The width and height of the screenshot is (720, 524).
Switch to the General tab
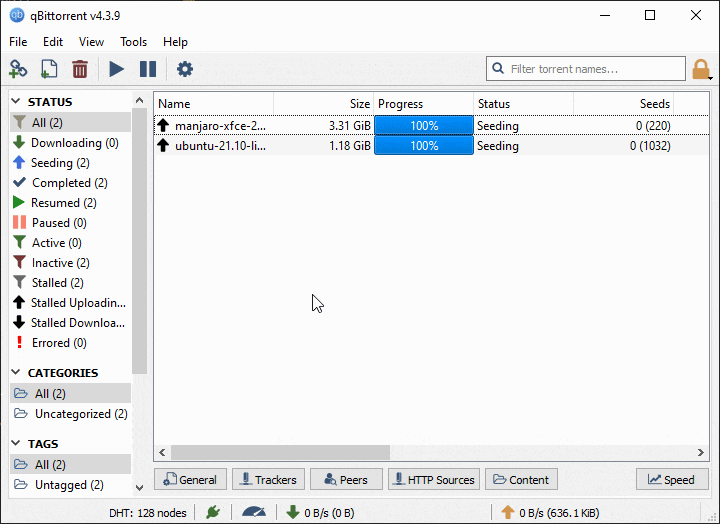click(x=191, y=479)
